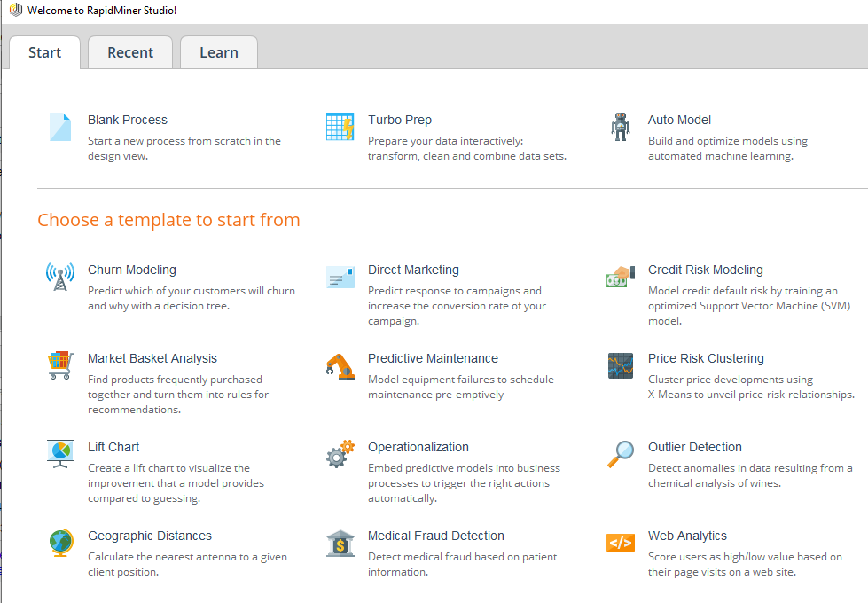
Task: Click the Geographic Distances globe icon
Action: [60, 543]
